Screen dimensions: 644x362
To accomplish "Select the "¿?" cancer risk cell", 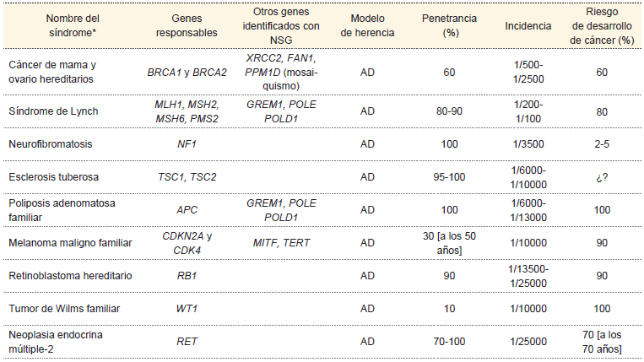I will [601, 177].
